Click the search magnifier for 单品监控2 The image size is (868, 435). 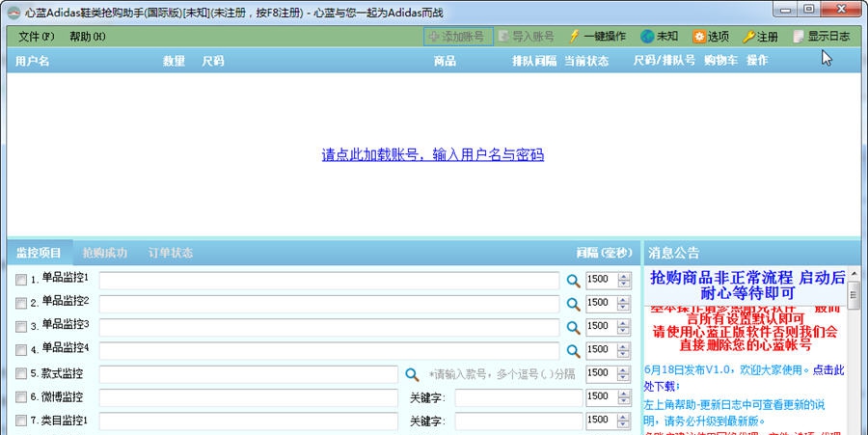coord(573,304)
